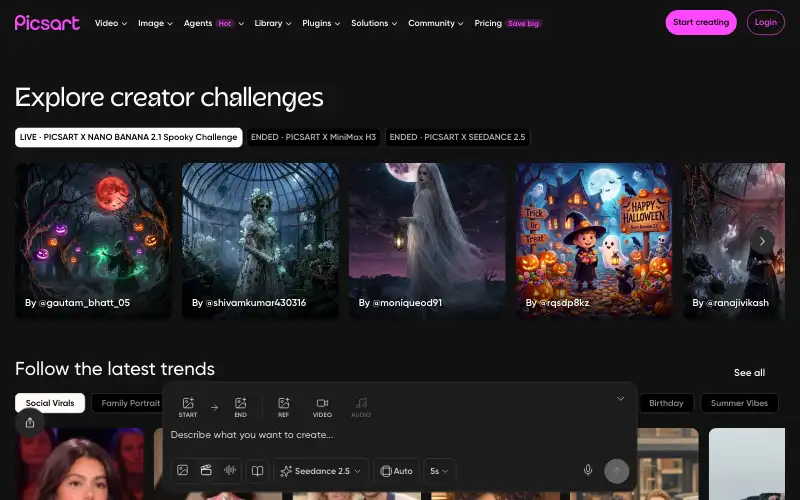Select the Birthday trend tab

(666, 403)
